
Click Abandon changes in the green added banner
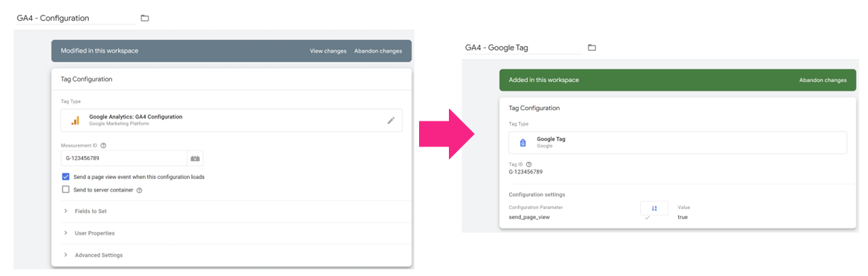[823, 80]
